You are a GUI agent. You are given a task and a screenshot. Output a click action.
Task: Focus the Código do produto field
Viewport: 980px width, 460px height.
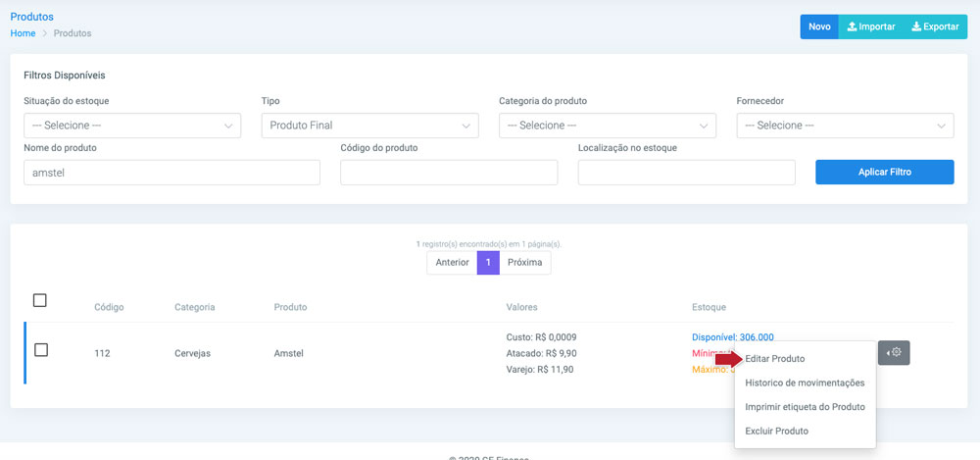coord(449,172)
